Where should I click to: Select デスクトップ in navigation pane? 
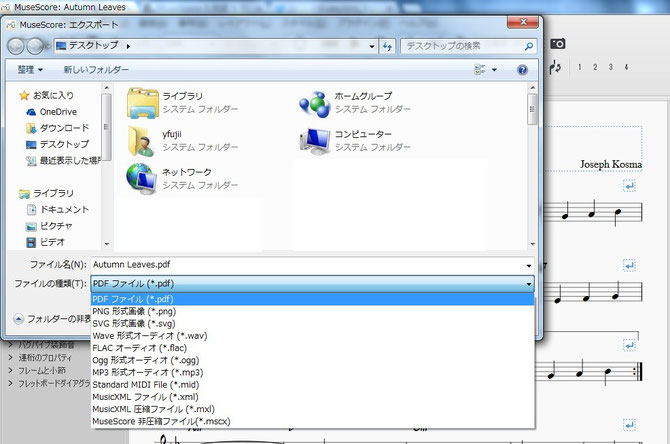click(x=58, y=144)
